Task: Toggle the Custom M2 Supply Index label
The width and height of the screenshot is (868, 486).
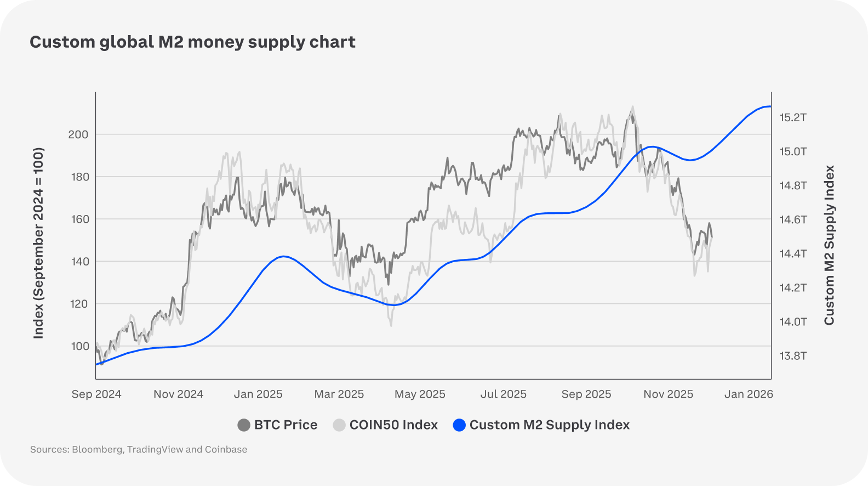Action: [x=550, y=425]
